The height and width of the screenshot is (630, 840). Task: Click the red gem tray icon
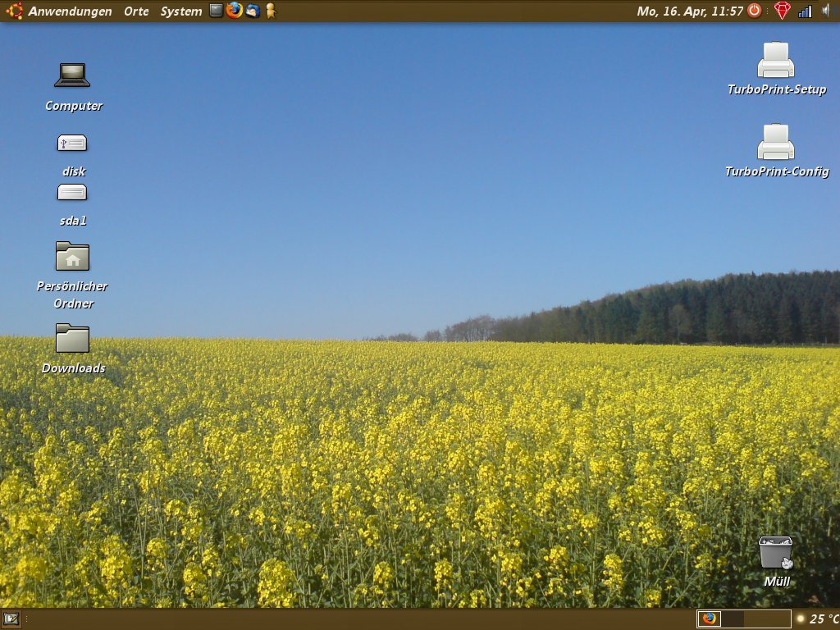click(782, 11)
